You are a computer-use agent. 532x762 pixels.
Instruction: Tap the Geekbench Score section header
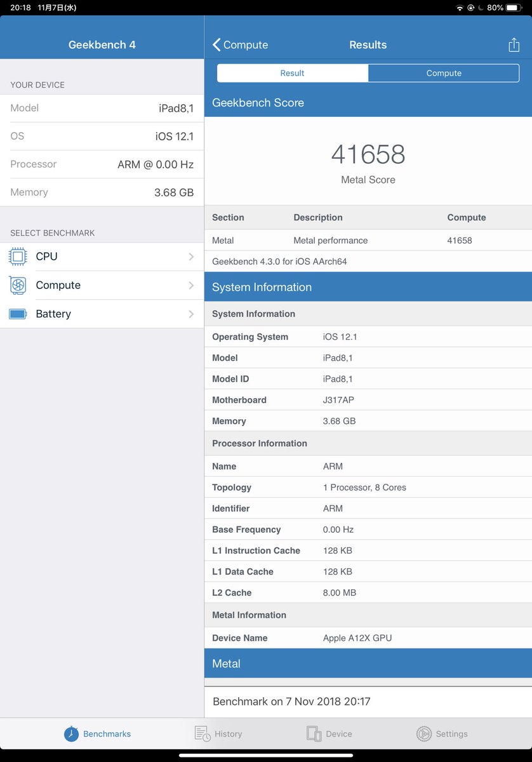(368, 103)
